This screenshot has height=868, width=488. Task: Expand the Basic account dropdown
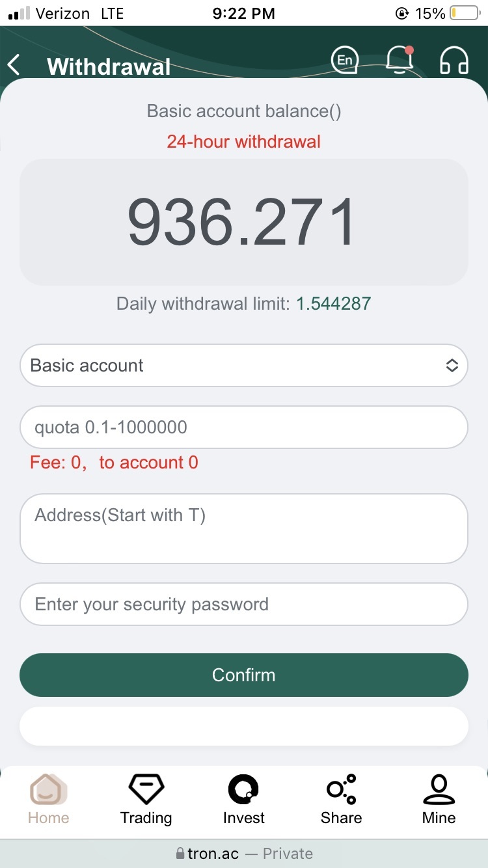click(x=244, y=365)
